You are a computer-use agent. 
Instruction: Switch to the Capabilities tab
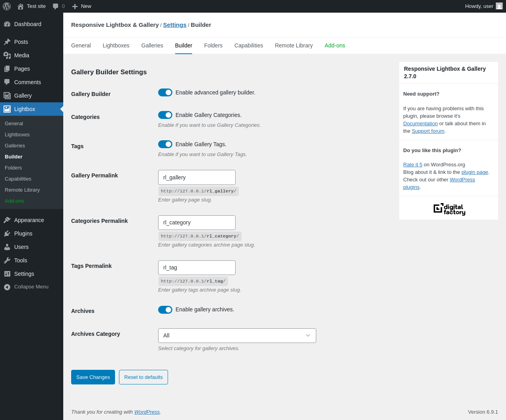(x=249, y=45)
